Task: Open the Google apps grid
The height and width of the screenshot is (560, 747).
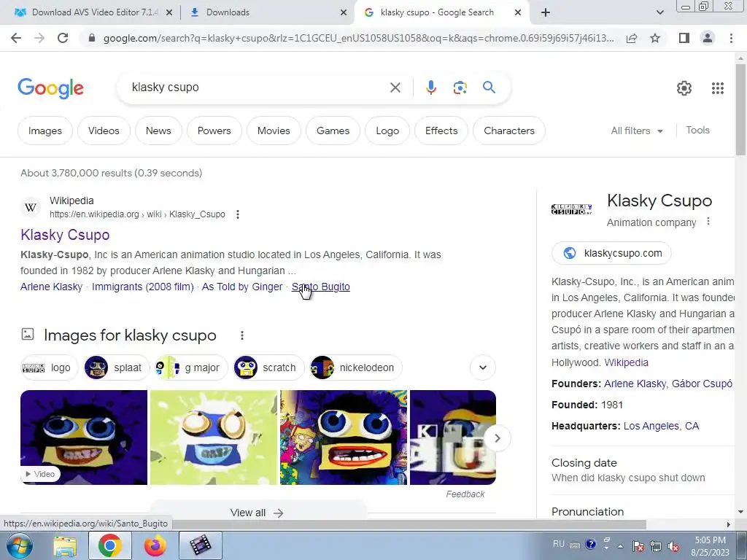Action: (718, 88)
